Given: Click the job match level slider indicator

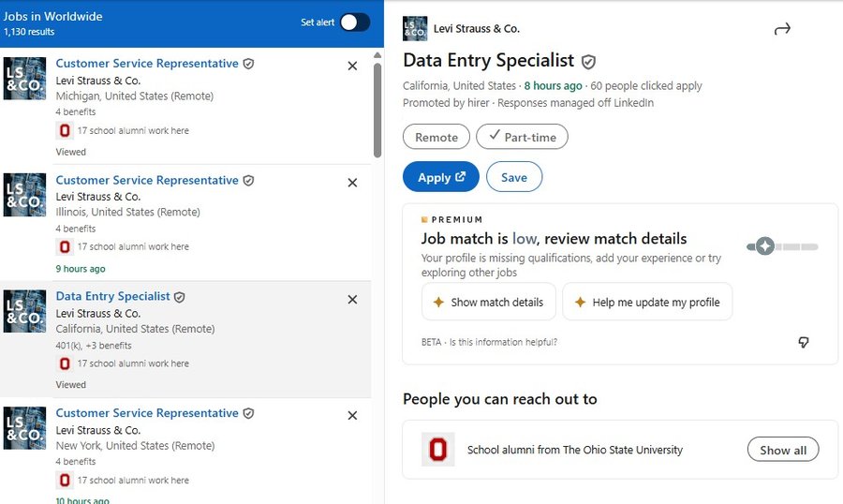Looking at the screenshot, I should (764, 246).
